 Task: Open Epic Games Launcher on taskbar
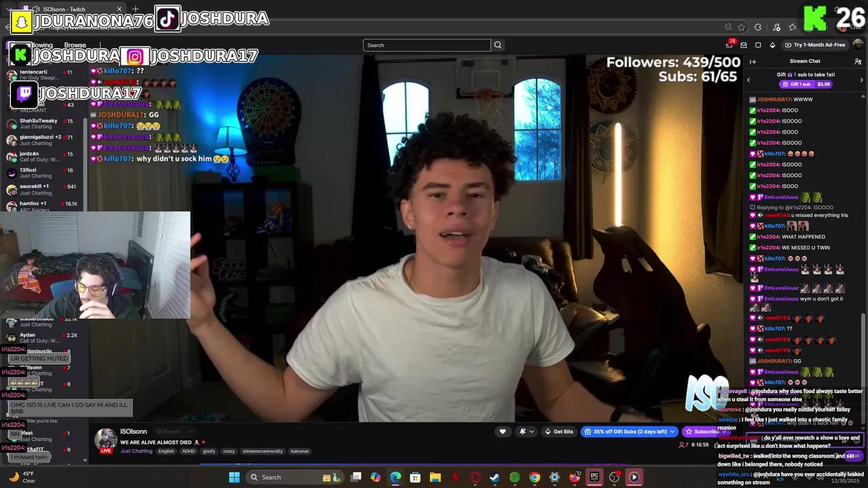point(594,477)
